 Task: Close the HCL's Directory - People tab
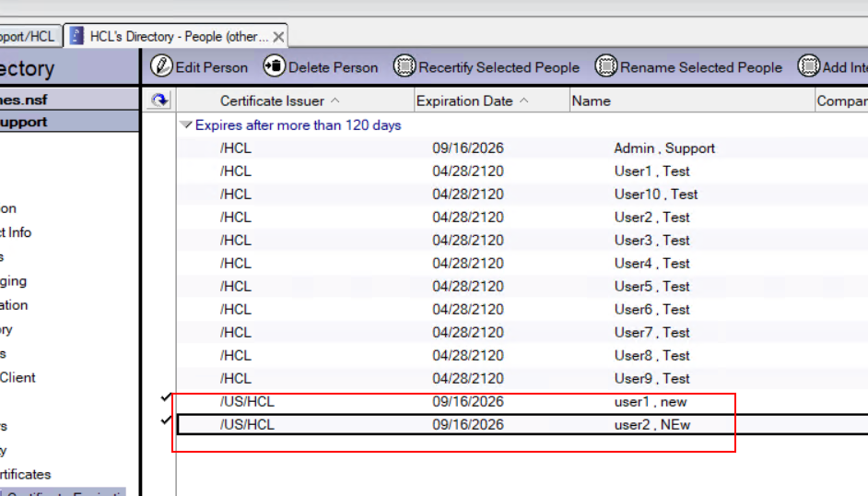tap(278, 37)
